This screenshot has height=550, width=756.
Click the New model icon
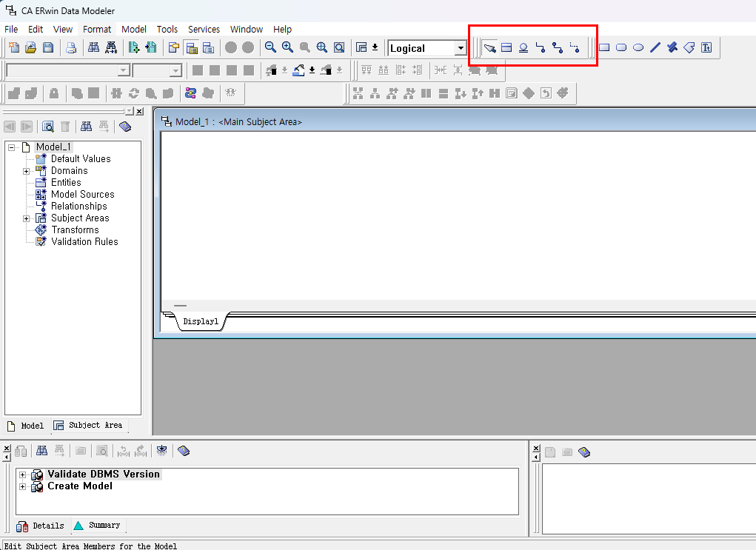pos(14,47)
